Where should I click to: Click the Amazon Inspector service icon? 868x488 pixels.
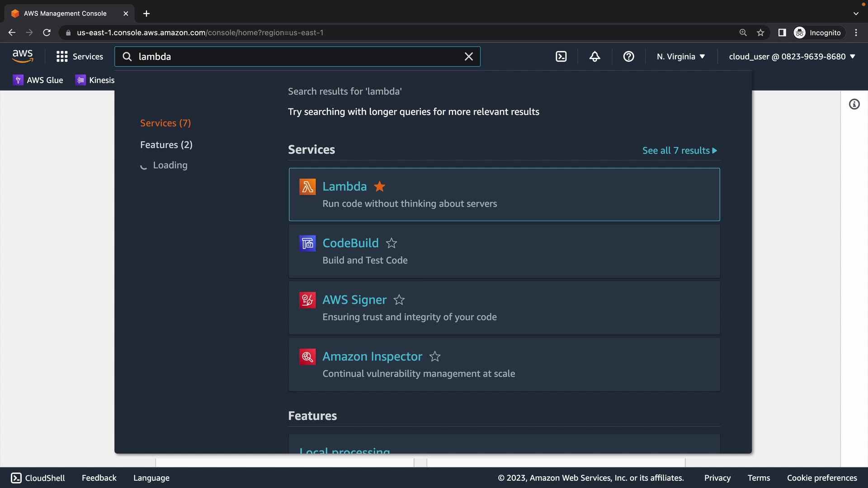click(307, 357)
